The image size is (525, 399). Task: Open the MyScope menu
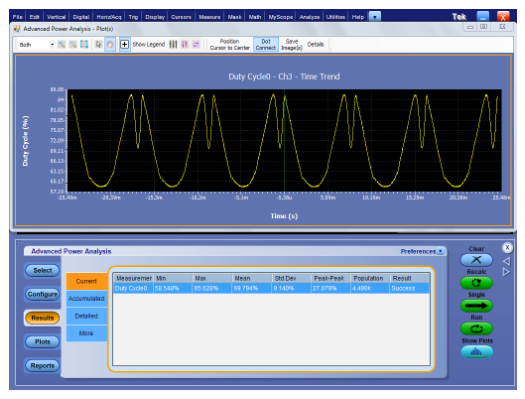281,17
